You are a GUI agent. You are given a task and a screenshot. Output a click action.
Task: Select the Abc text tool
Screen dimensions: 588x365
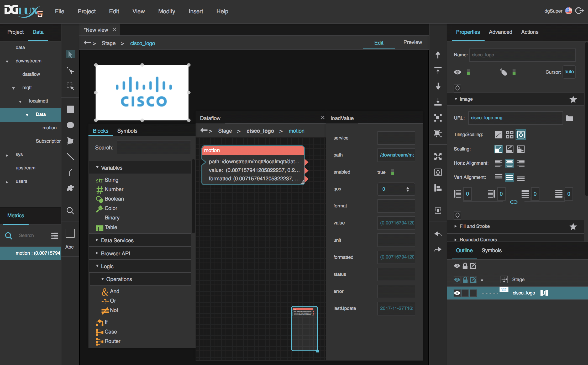(x=70, y=247)
